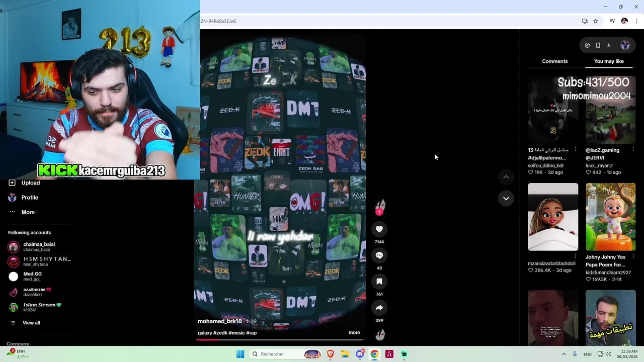Open comments via the speech bubble icon
The height and width of the screenshot is (362, 644).
(x=379, y=255)
